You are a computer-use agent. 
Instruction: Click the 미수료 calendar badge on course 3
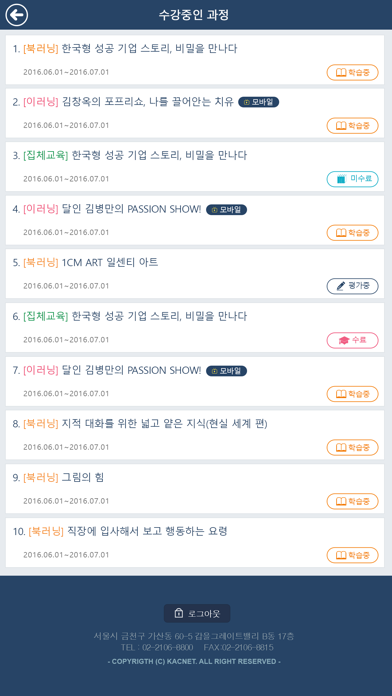coord(352,179)
